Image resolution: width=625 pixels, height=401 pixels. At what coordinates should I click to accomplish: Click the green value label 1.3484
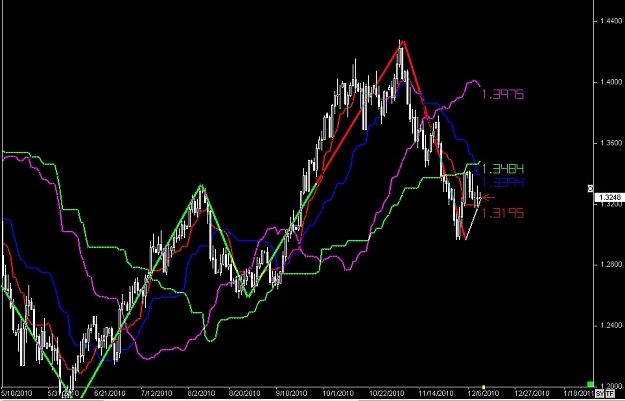tap(503, 169)
